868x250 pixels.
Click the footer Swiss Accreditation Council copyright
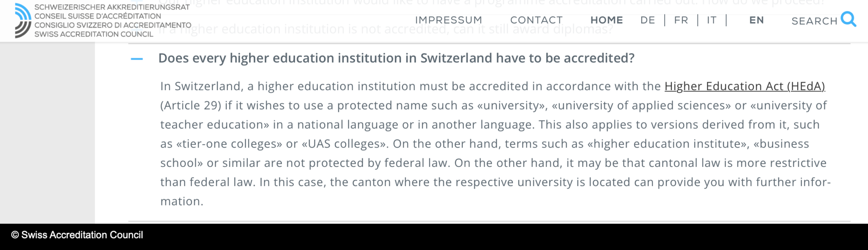click(77, 235)
